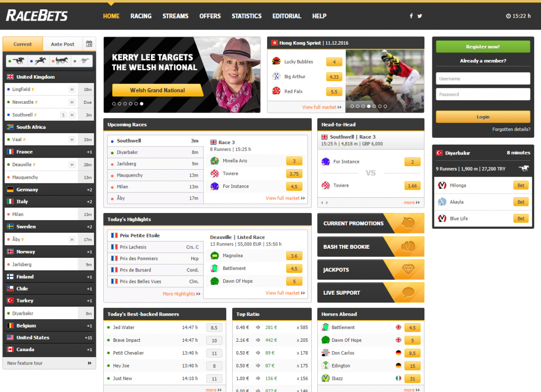Expand the Chile country group
This screenshot has width=541, height=392.
49,289
